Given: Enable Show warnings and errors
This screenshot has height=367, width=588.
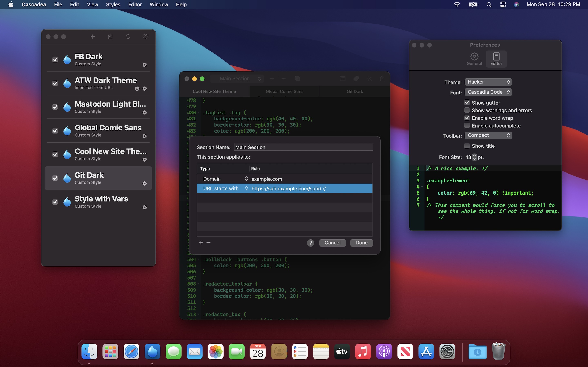Looking at the screenshot, I should coord(467,111).
